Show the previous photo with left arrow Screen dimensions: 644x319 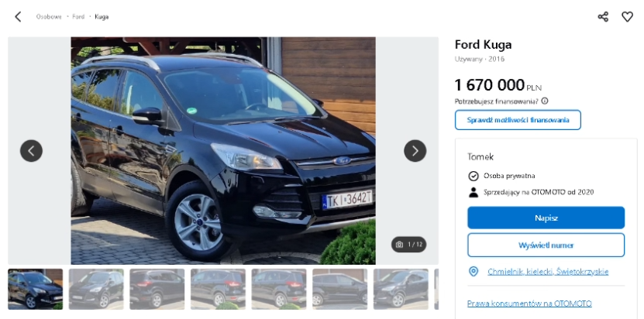point(31,151)
